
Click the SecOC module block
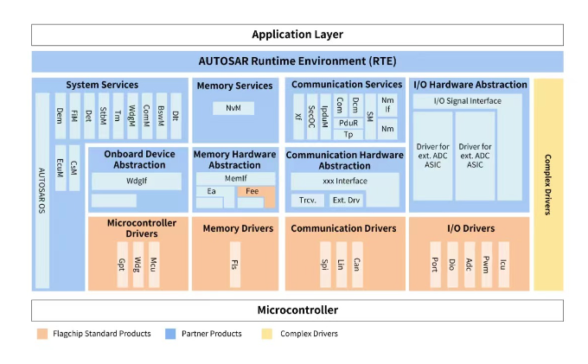pyautogui.click(x=312, y=117)
